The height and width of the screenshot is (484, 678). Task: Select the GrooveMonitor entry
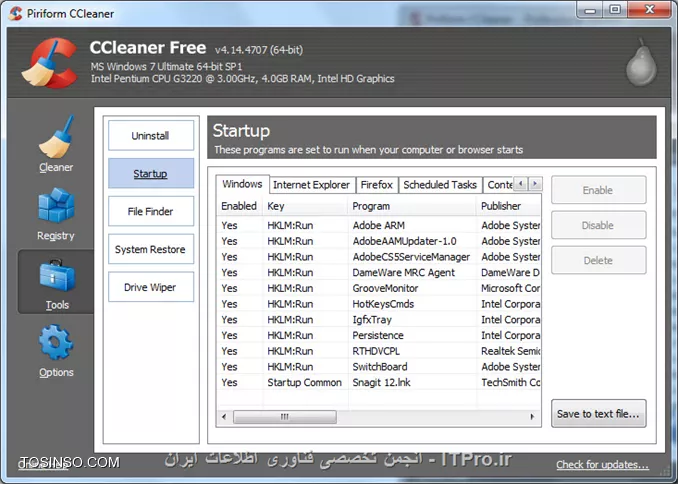coord(378,288)
